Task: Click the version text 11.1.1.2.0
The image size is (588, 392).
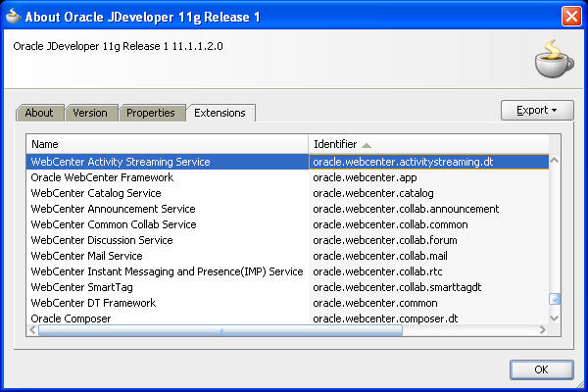Action: (x=198, y=46)
